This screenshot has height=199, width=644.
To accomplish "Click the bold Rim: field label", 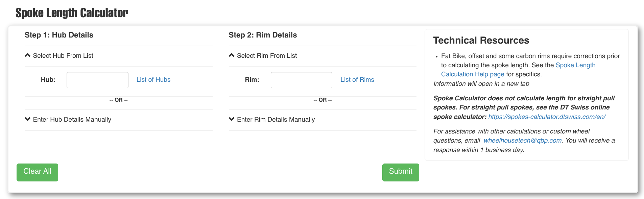I will tap(252, 80).
